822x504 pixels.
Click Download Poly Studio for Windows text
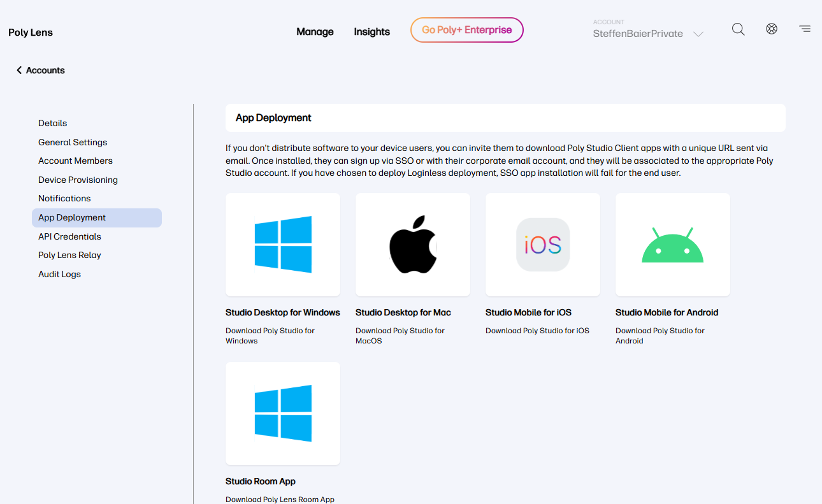tap(270, 336)
